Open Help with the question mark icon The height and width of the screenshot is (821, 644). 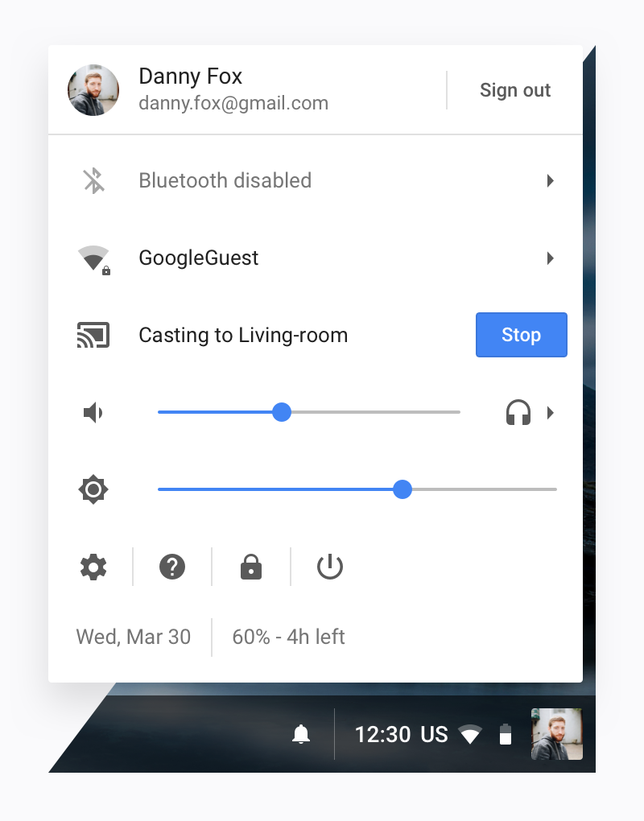pos(172,567)
